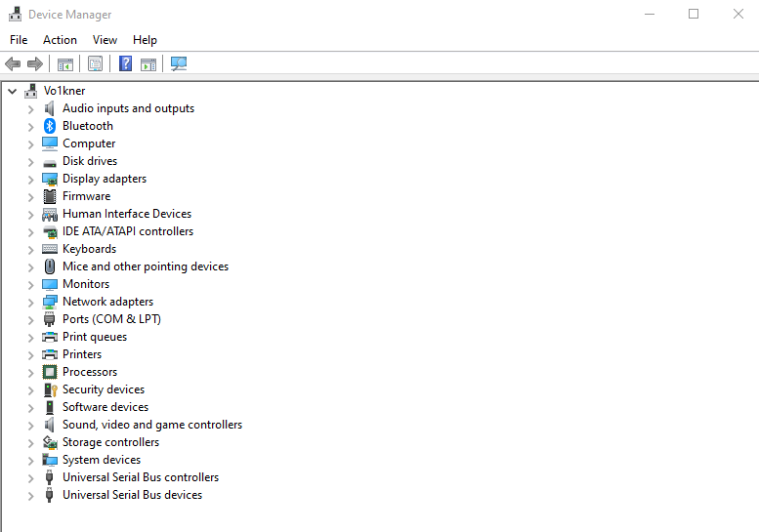Click the Network adapters icon
The width and height of the screenshot is (759, 532).
coord(50,302)
